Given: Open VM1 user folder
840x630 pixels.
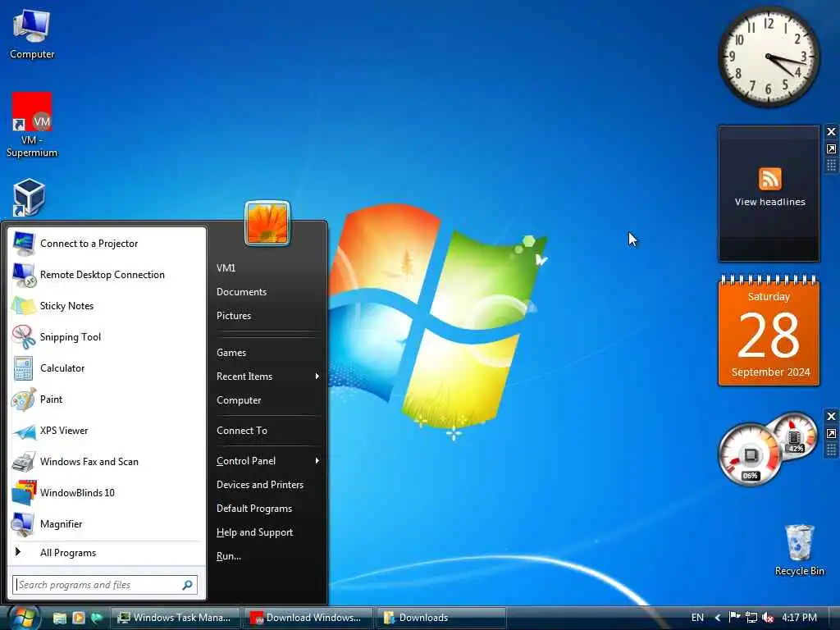Looking at the screenshot, I should click(x=226, y=268).
